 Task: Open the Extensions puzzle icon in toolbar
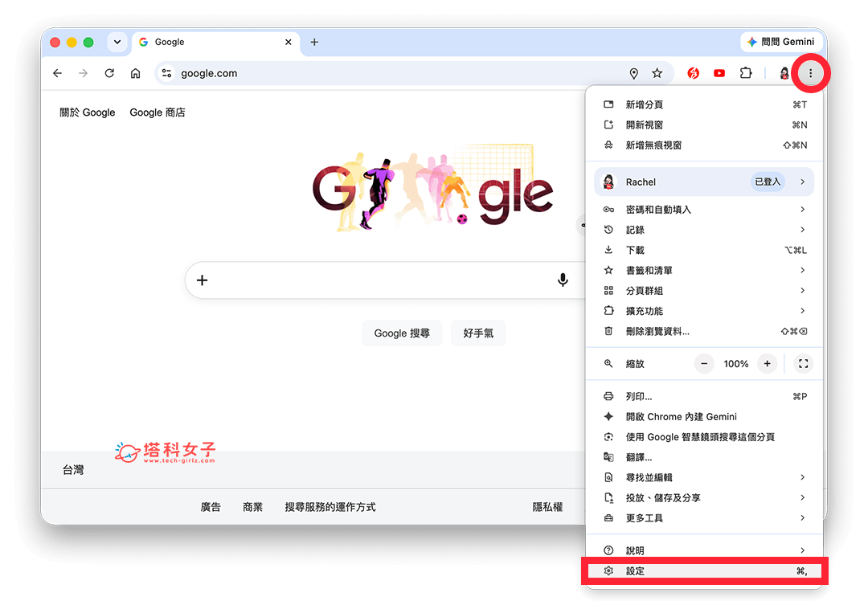pyautogui.click(x=746, y=73)
